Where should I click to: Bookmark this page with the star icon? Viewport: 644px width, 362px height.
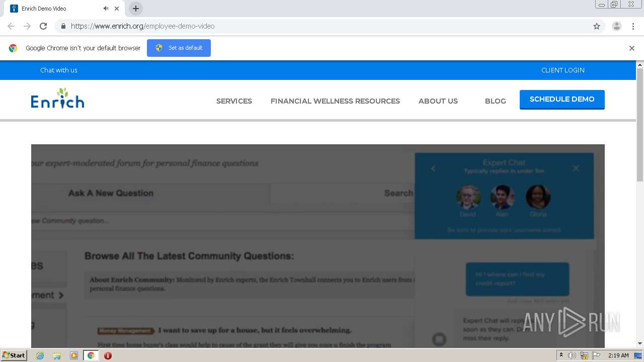click(597, 26)
